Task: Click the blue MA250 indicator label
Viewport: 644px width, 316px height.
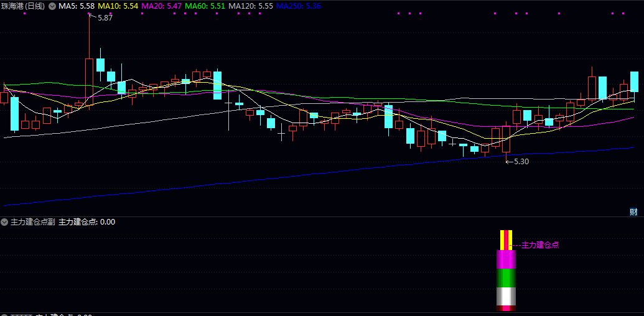Action: click(299, 6)
